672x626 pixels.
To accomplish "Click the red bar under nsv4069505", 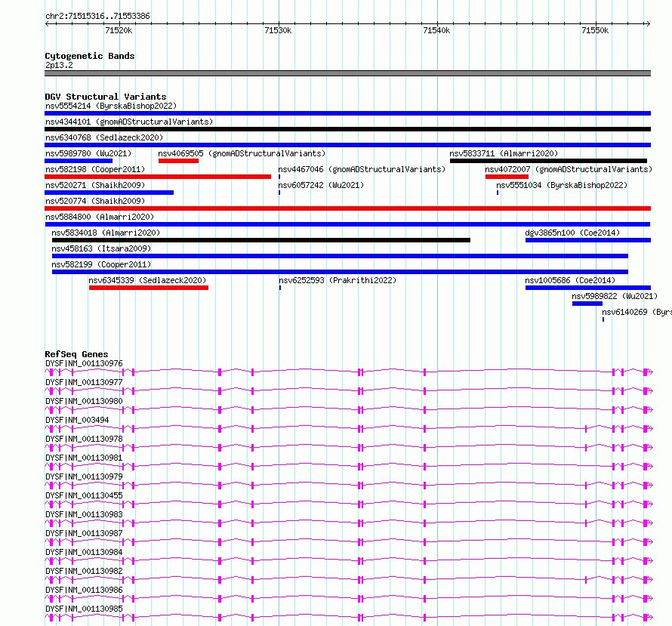I will coord(178,161).
